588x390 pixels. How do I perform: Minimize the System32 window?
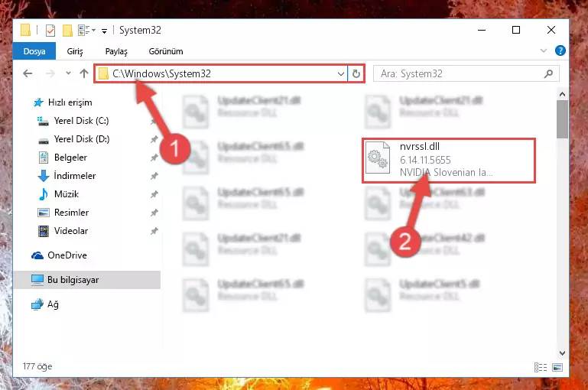[482, 30]
